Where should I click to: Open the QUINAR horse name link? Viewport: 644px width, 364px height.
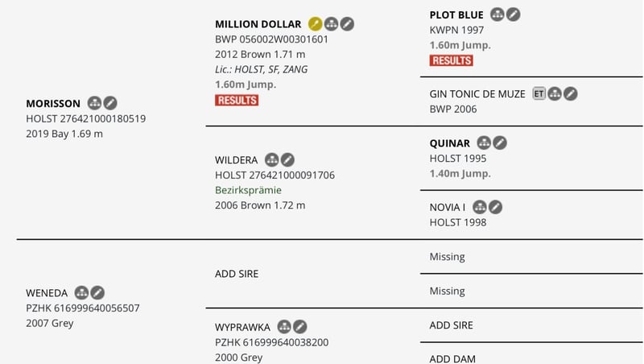450,143
